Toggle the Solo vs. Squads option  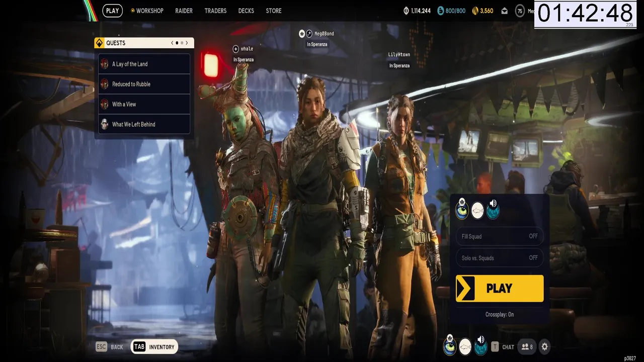pyautogui.click(x=500, y=258)
